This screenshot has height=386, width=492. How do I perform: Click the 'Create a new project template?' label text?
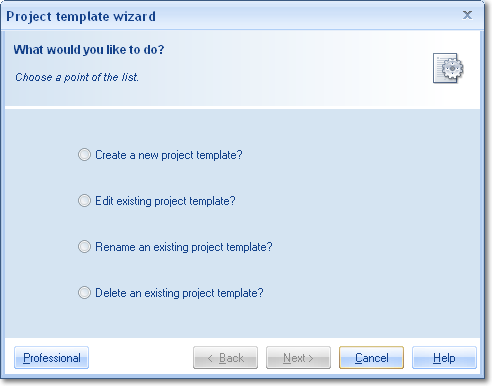[x=169, y=155]
